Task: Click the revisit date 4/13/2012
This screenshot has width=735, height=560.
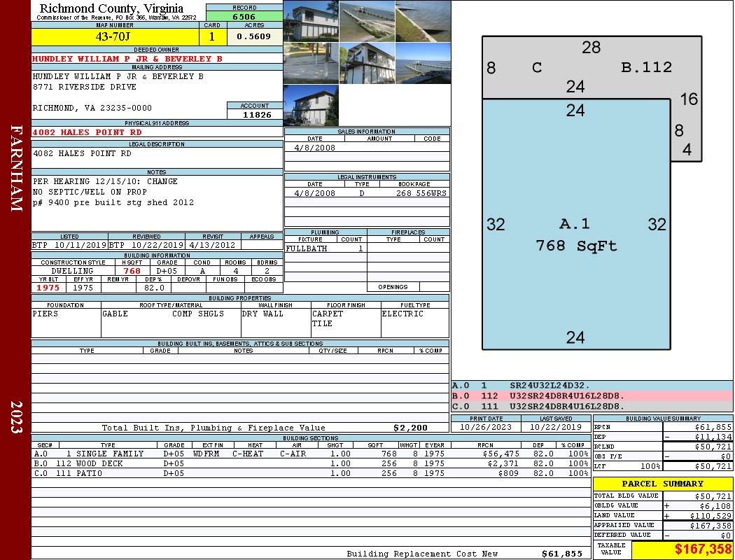Action: tap(212, 244)
